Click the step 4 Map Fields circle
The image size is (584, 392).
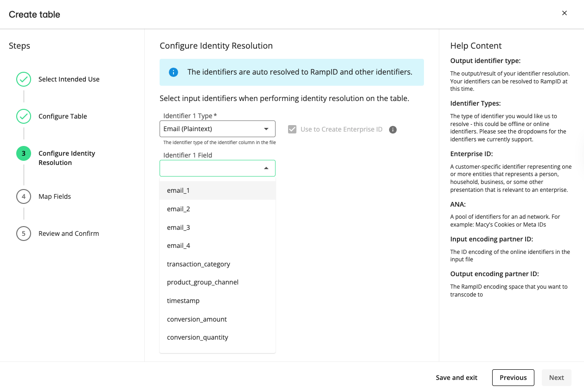(24, 196)
